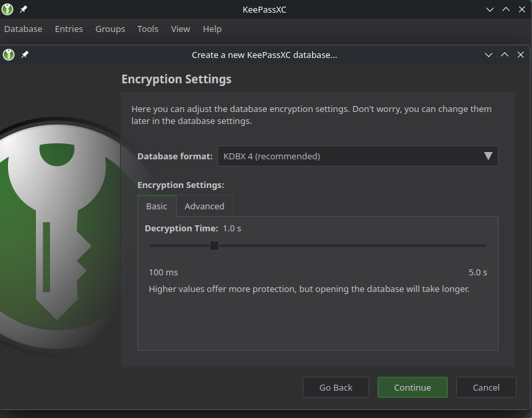Click the 'Encryption Settings' heading

[x=177, y=79]
